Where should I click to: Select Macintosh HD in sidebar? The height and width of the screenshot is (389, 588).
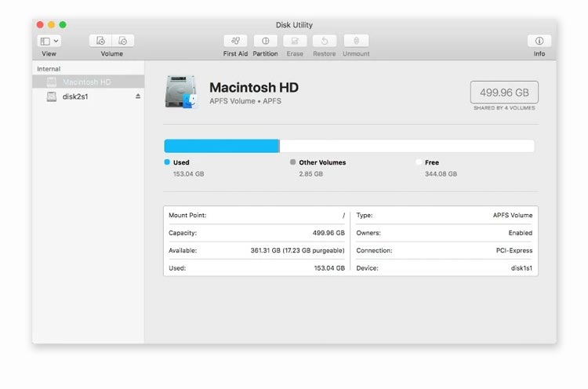tap(88, 82)
